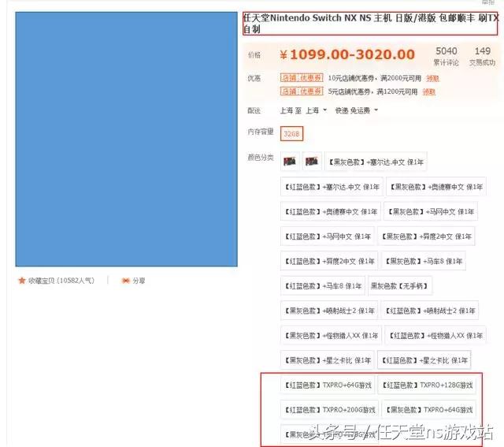Pick 【黑灰色款】+星之卡比 保1年
Image resolution: width=504 pixels, height=447 pixels.
pyautogui.click(x=328, y=360)
